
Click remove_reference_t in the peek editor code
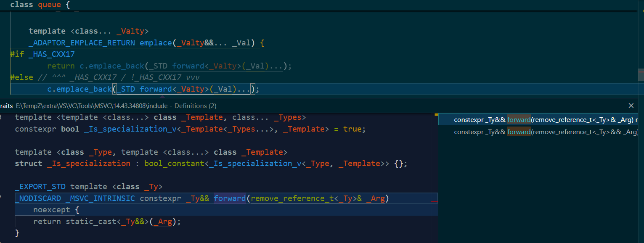pyautogui.click(x=292, y=198)
